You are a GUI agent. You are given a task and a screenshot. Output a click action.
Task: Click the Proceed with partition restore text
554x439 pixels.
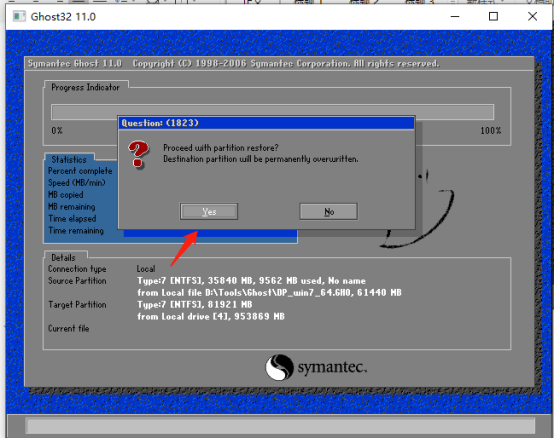point(221,148)
